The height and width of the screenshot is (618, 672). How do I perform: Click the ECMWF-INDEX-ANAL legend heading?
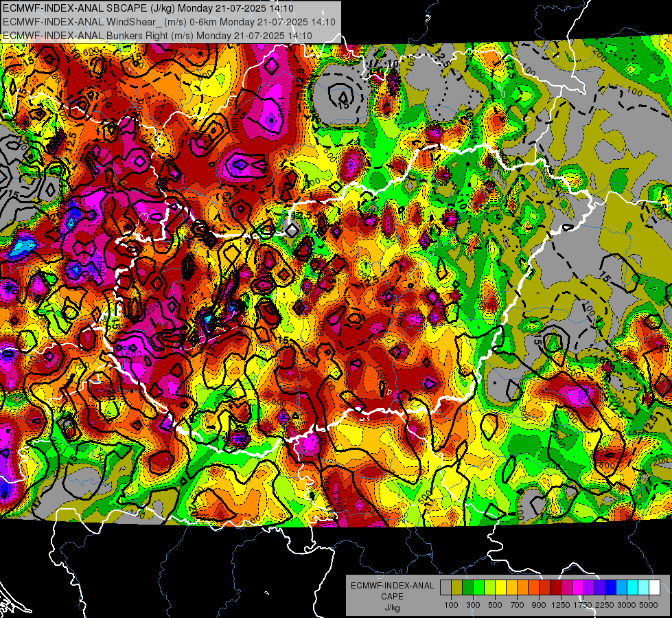(x=393, y=586)
